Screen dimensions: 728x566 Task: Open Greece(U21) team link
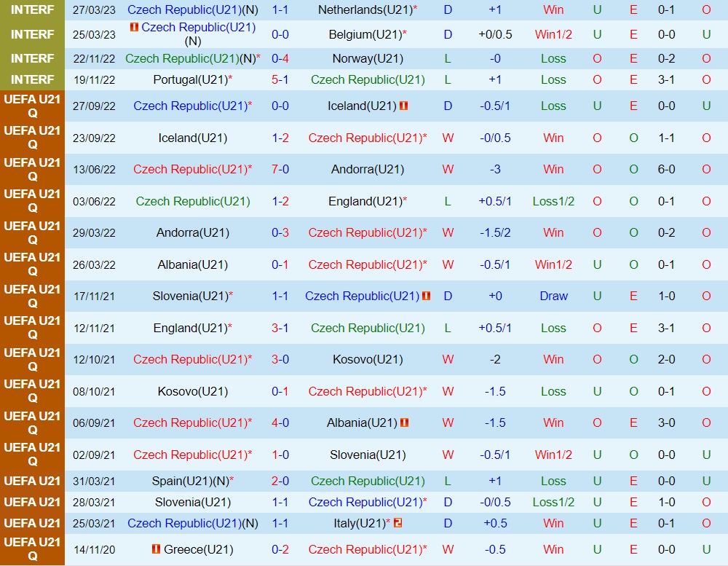[199, 549]
